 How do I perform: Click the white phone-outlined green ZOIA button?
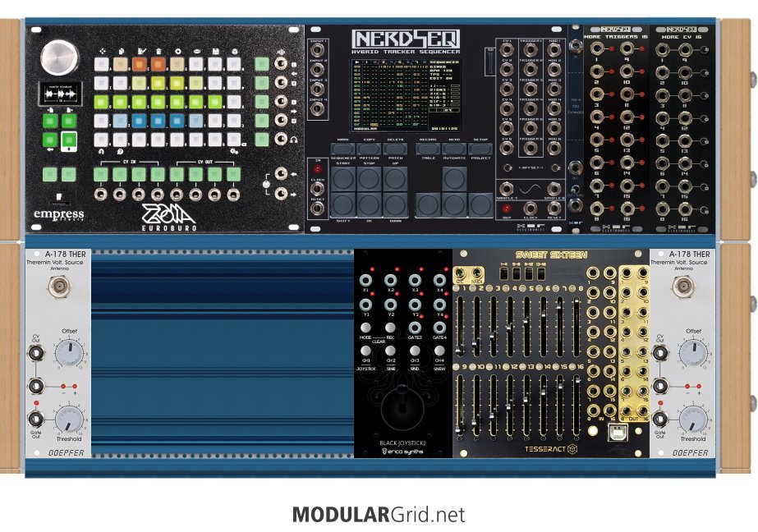(69, 141)
